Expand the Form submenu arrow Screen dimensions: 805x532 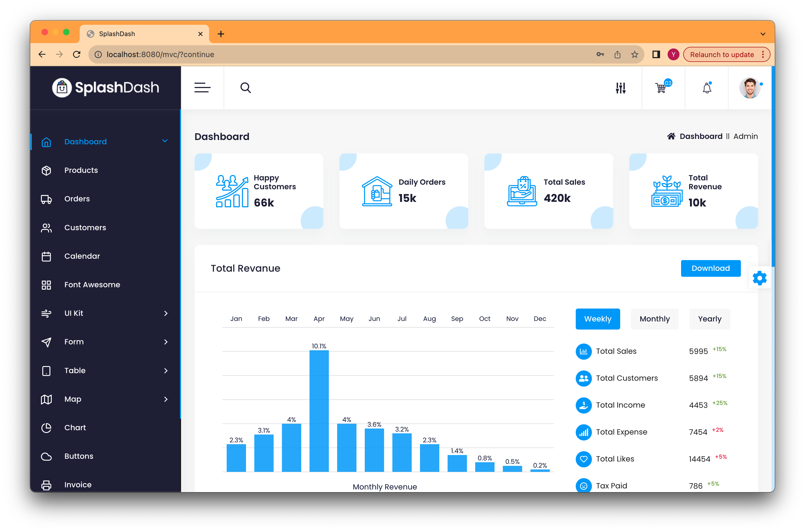166,342
